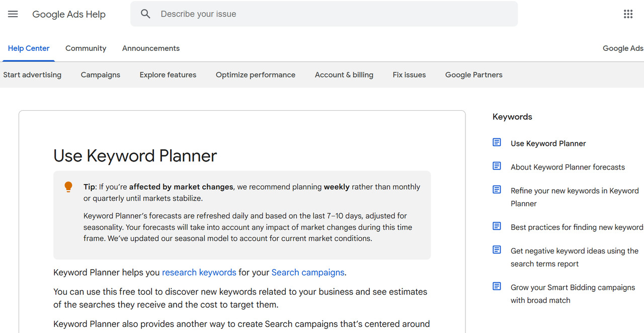Click article icon beside Grow your Smart Bidding
This screenshot has height=333, width=644.
(497, 287)
